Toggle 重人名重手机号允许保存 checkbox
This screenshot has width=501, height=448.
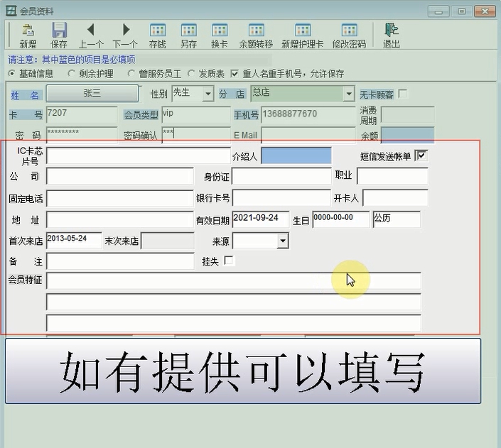click(235, 74)
